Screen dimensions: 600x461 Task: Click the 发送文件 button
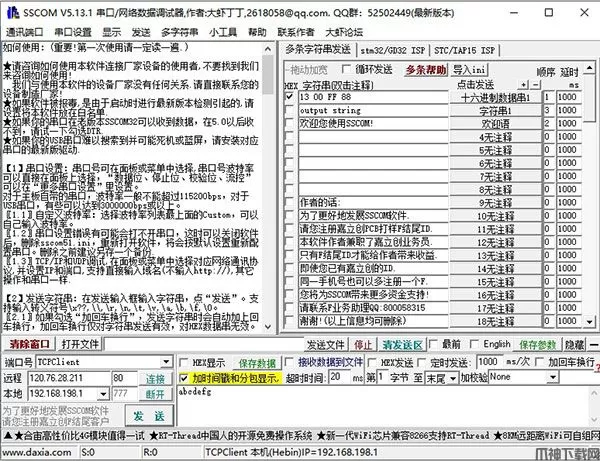[326, 345]
